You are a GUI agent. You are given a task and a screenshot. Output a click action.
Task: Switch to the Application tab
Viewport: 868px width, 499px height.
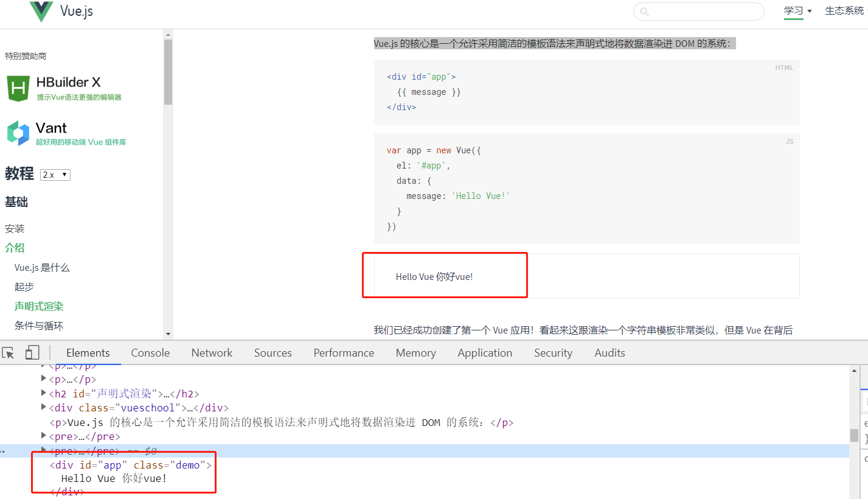pyautogui.click(x=485, y=353)
